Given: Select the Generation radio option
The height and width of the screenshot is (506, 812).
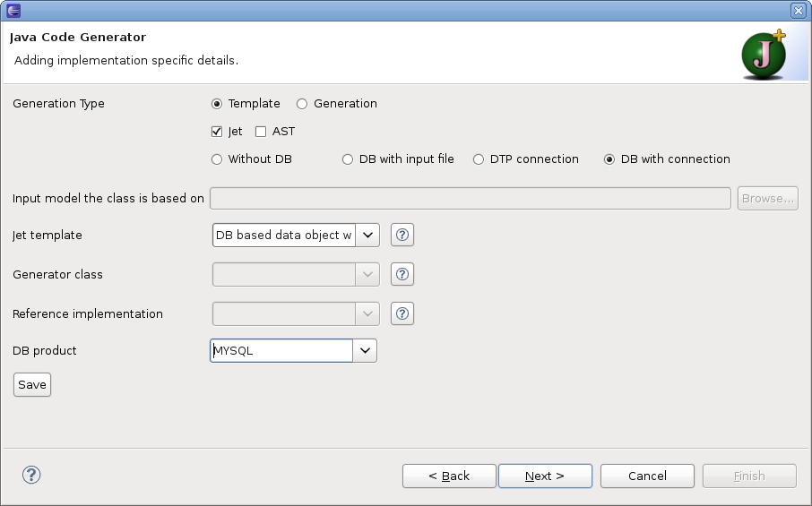Looking at the screenshot, I should [x=302, y=104].
